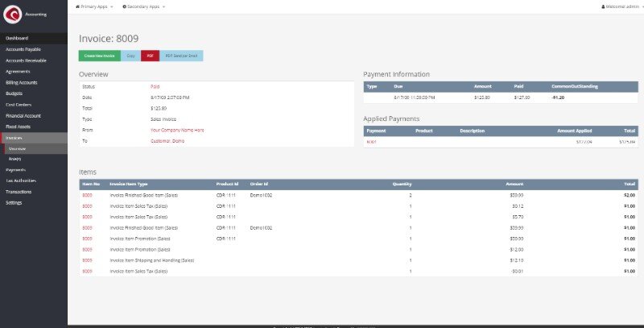Go to Dashboard in the sidebar

(x=17, y=38)
